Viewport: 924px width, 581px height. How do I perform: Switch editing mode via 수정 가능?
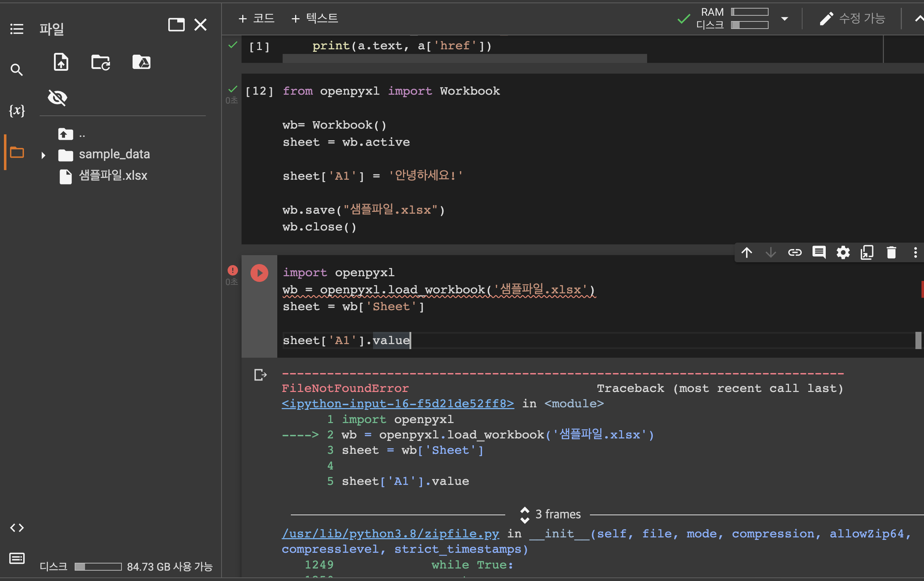point(852,18)
